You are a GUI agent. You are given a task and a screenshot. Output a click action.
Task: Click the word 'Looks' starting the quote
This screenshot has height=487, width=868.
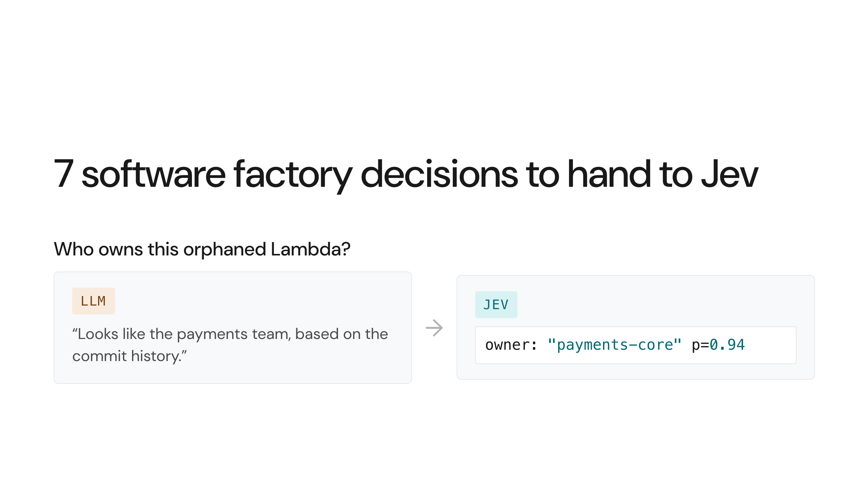pos(98,334)
